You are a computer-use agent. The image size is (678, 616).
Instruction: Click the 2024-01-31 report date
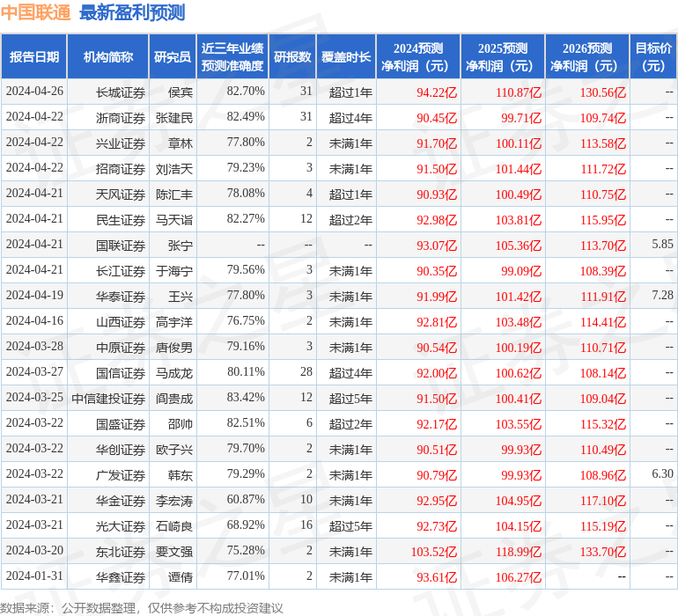click(x=34, y=576)
